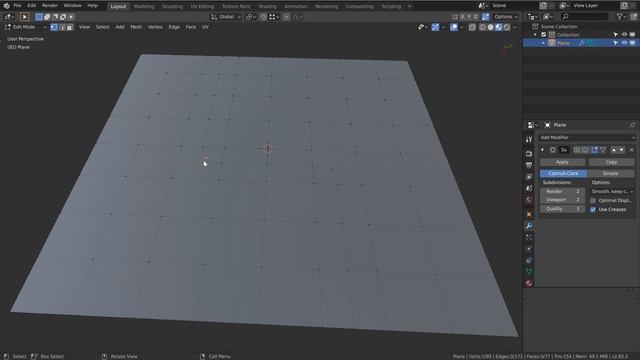The height and width of the screenshot is (360, 640).
Task: Open the viewport View menu
Action: coord(84,27)
